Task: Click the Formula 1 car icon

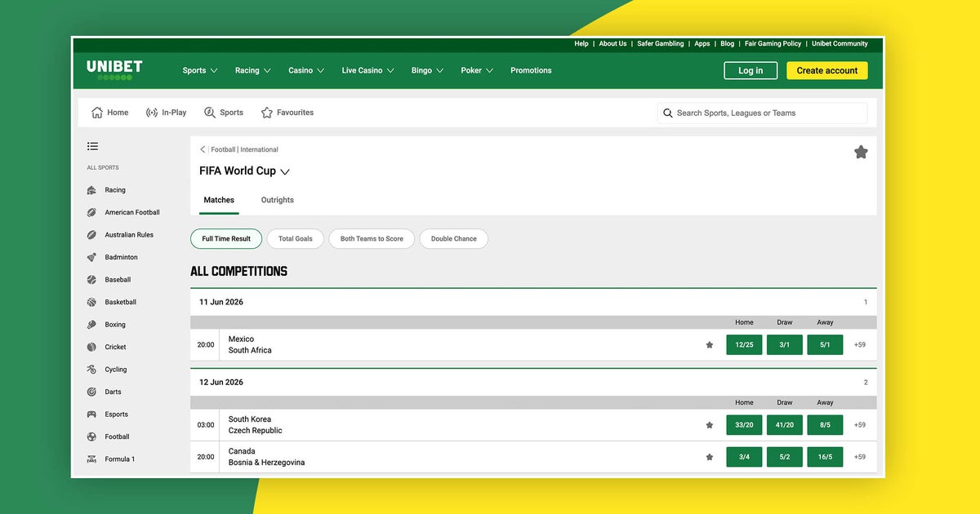Action: pos(91,459)
